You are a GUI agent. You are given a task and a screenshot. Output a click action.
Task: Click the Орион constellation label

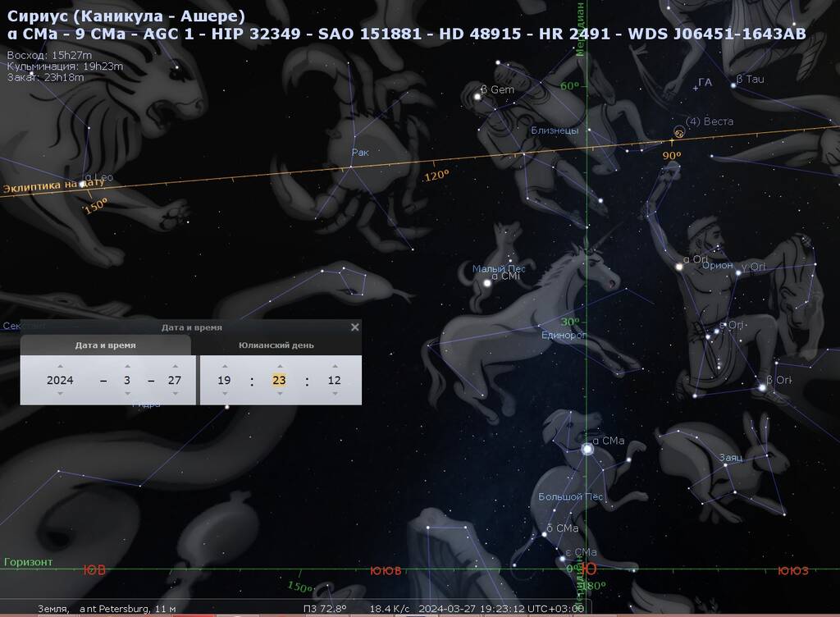[x=717, y=265]
